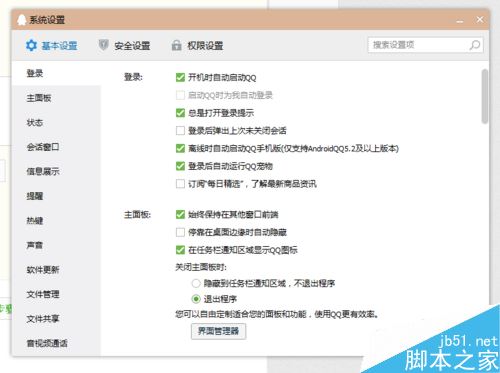Screen dimensions: 500x373
Task: Uncheck 开机时自动启动QQ
Action: 180,78
